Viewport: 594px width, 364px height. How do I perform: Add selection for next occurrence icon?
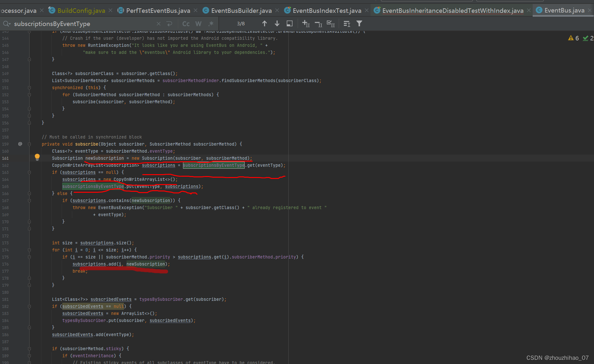click(x=306, y=23)
